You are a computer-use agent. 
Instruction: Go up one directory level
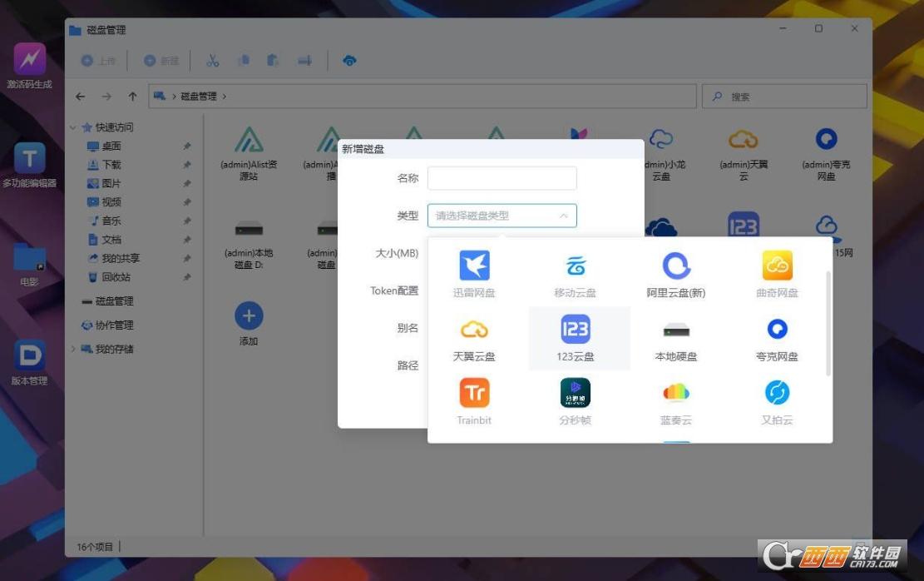click(132, 97)
